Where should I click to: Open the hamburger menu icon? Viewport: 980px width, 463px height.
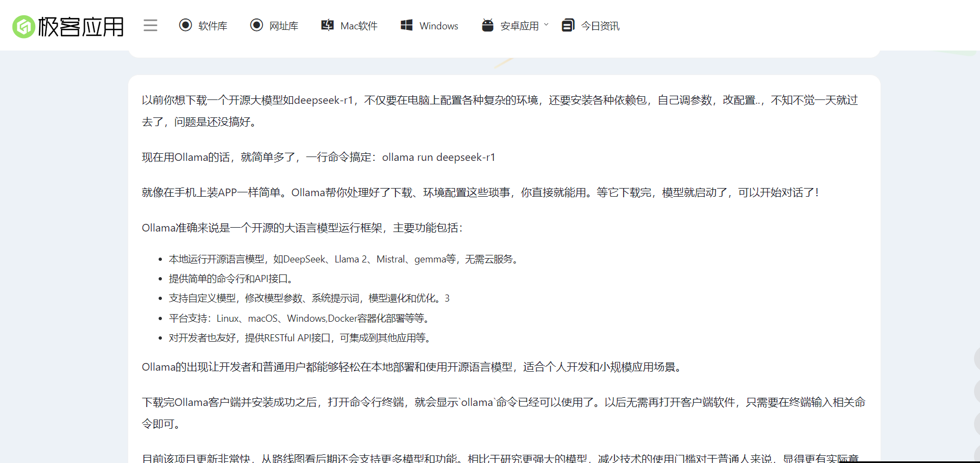pos(150,26)
